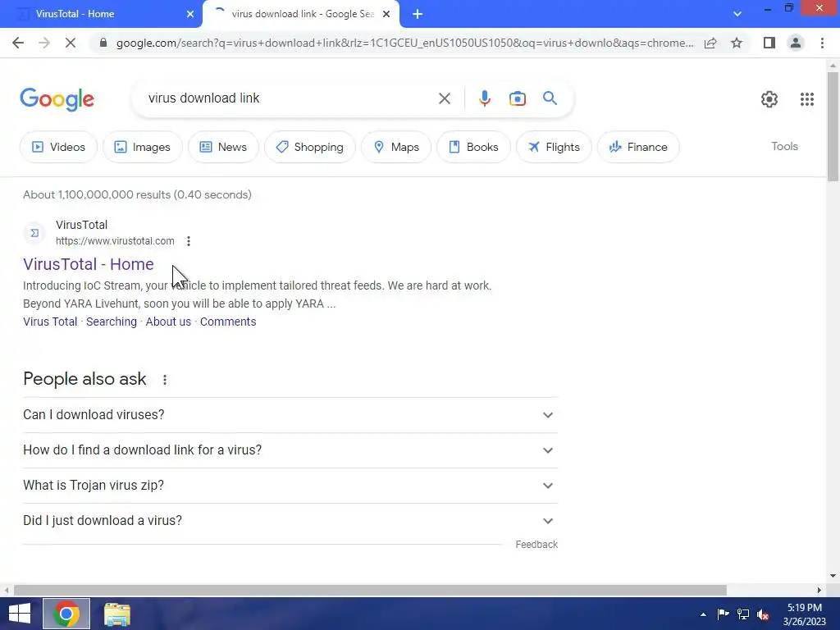View site information lock icon
Viewport: 840px width, 630px height.
click(103, 43)
